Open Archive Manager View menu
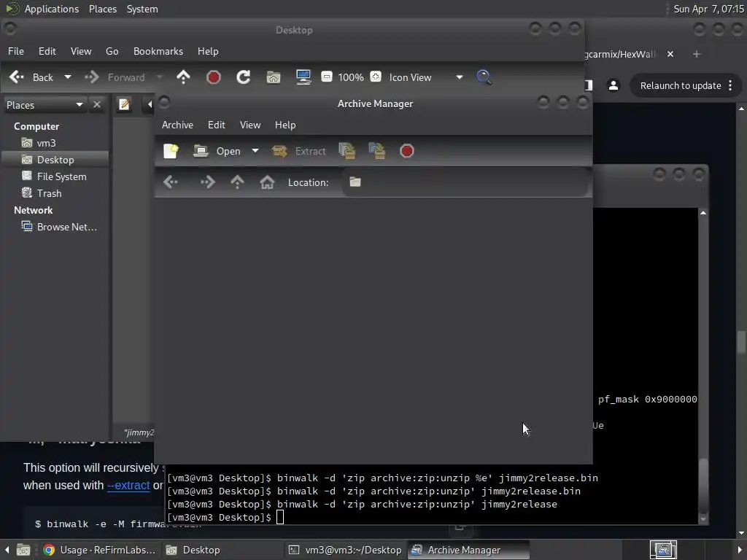747x560 pixels. point(250,125)
